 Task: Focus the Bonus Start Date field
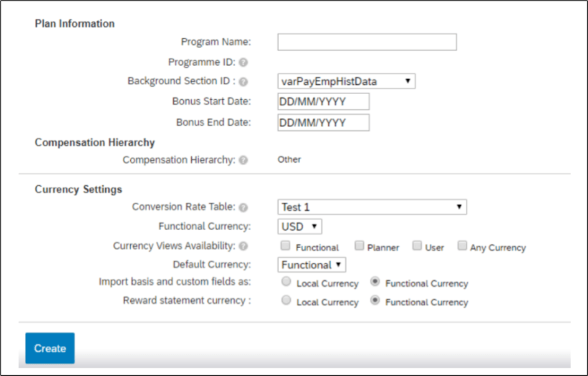click(x=323, y=102)
